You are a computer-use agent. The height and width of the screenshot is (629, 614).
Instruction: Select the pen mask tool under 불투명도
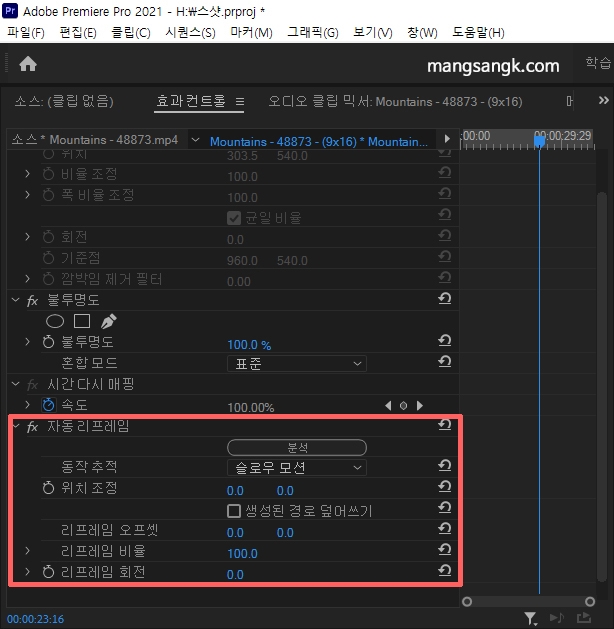[109, 321]
